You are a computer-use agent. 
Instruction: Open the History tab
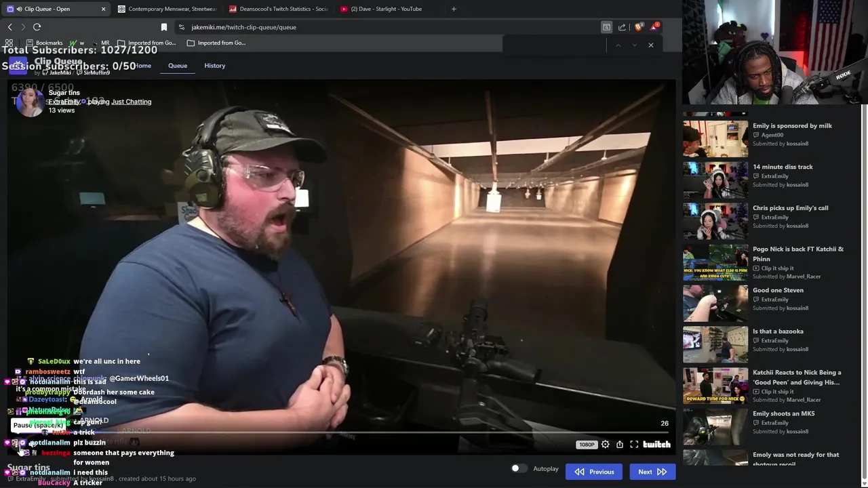[214, 66]
